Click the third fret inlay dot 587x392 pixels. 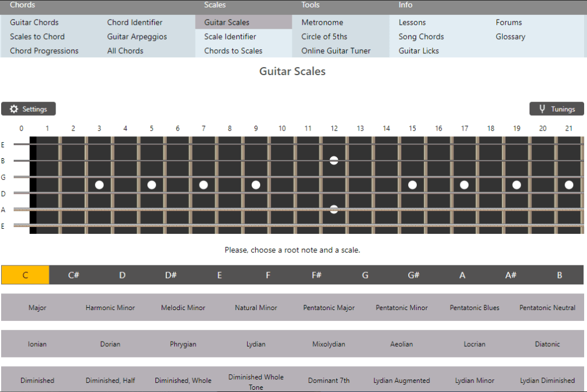(x=99, y=185)
